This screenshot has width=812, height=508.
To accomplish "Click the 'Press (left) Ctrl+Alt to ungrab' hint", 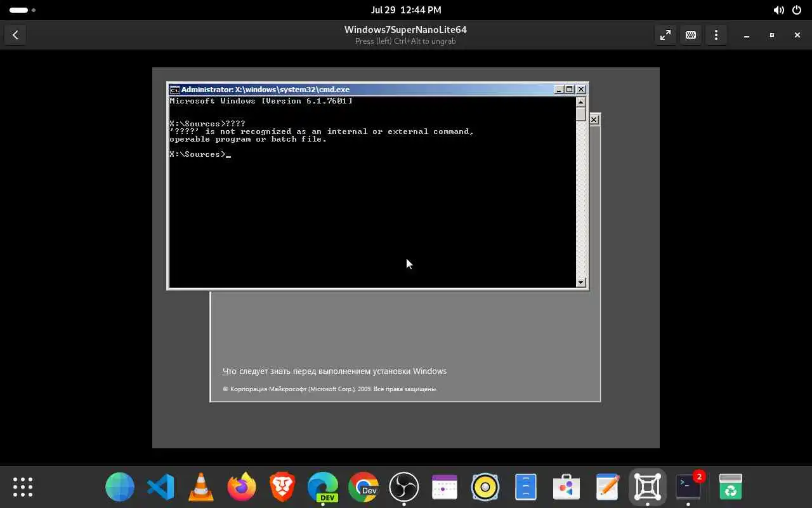I will (405, 41).
